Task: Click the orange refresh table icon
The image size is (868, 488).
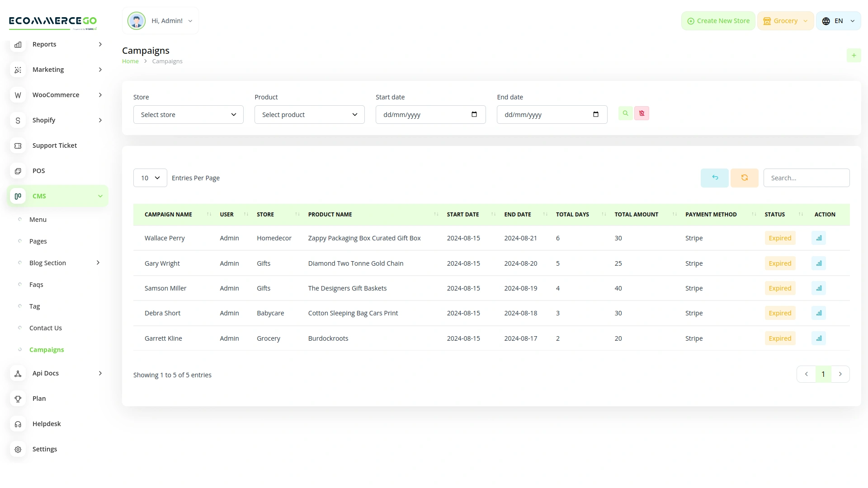Action: 744,178
